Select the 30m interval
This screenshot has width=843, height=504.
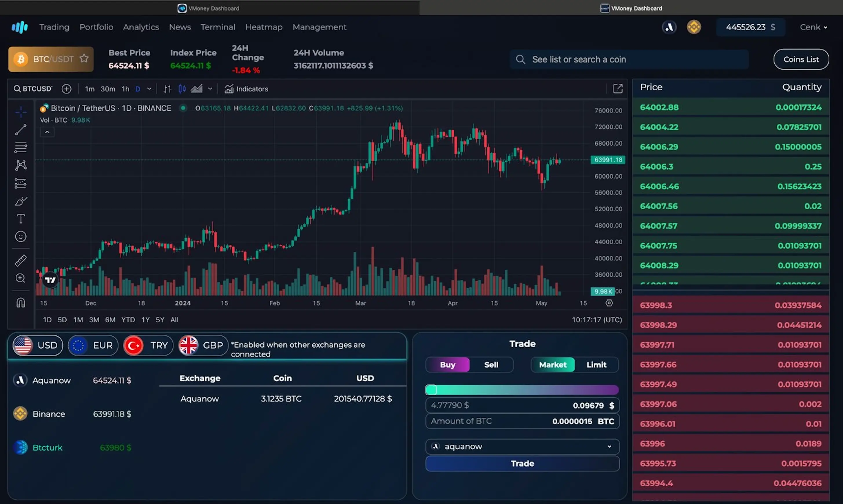[x=108, y=89]
